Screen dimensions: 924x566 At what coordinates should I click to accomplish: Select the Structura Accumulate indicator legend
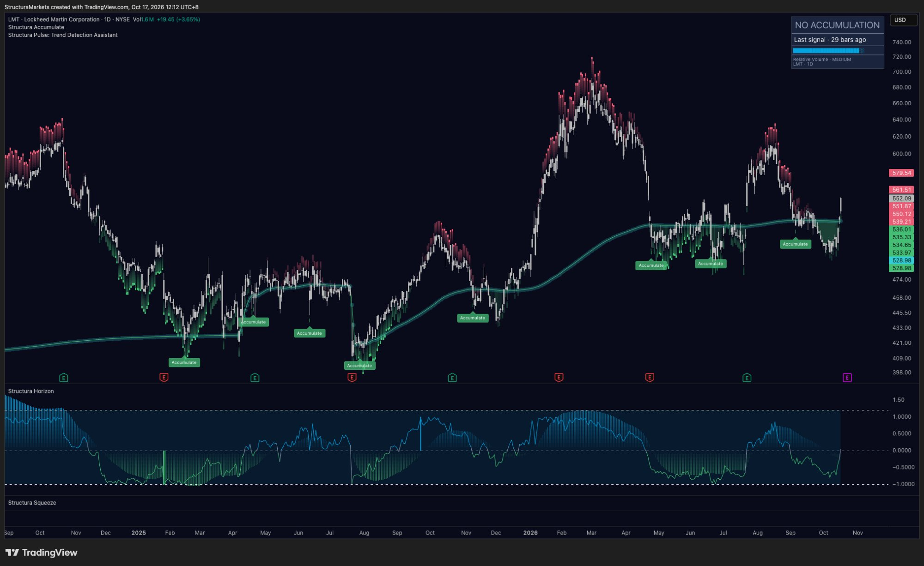coord(36,27)
